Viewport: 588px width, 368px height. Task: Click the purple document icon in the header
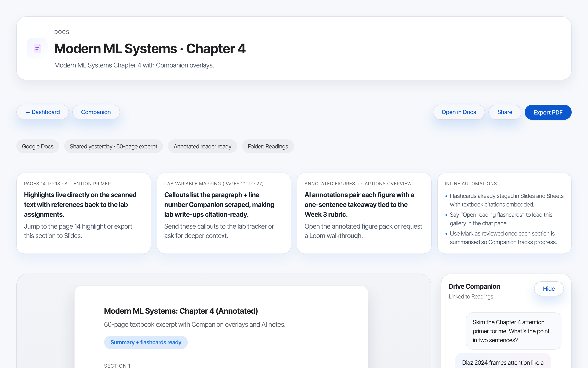37,48
